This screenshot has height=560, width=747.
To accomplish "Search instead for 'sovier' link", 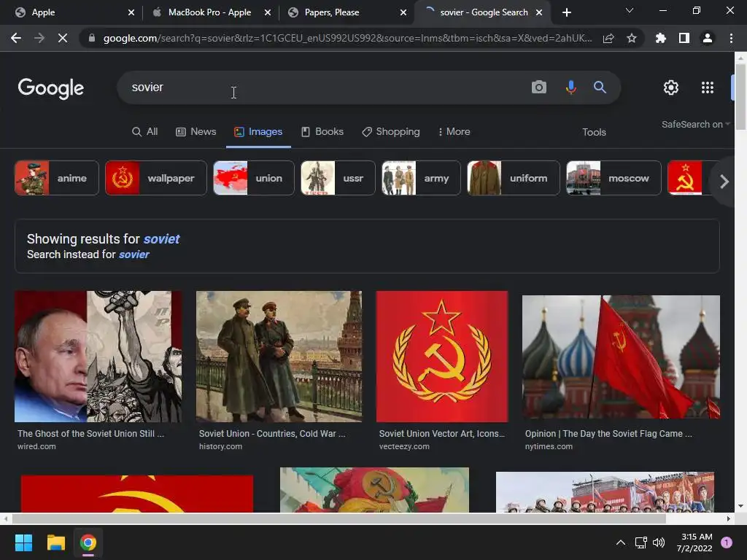I will pyautogui.click(x=134, y=254).
